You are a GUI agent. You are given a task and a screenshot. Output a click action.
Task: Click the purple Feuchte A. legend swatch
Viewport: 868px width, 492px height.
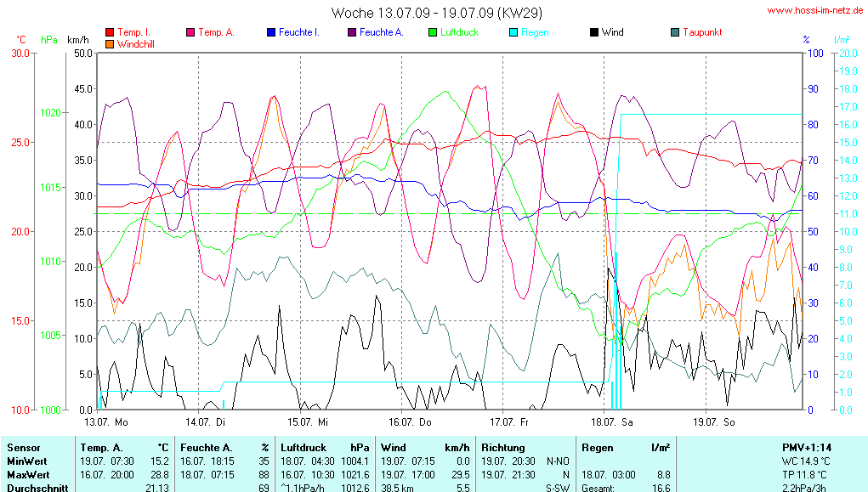point(352,32)
